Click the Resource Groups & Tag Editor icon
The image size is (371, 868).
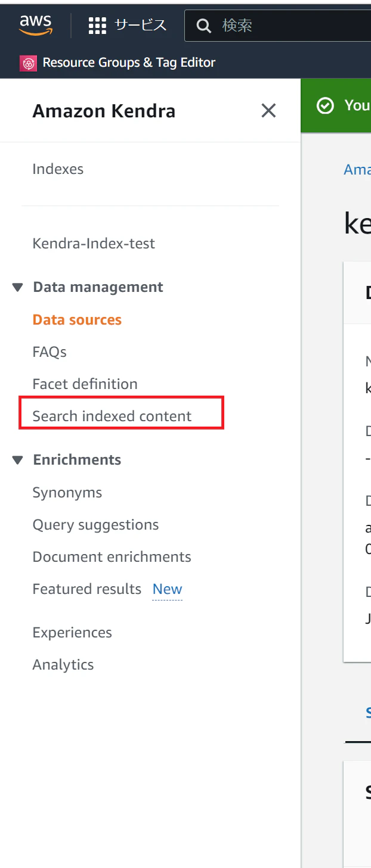click(28, 63)
